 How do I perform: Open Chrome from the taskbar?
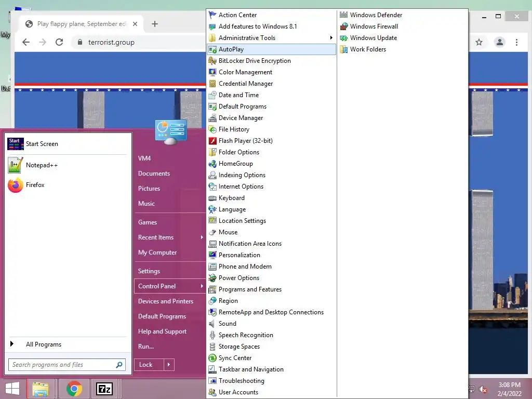pos(74,389)
